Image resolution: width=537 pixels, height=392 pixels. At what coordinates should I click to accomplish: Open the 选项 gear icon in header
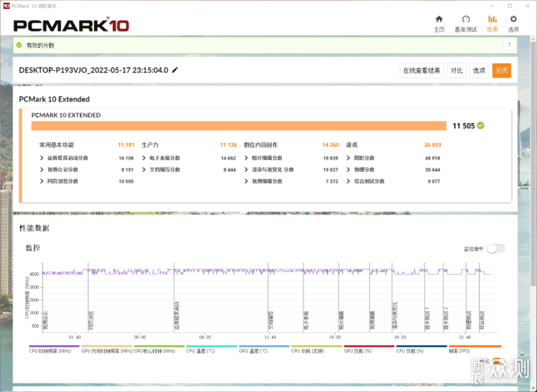pyautogui.click(x=513, y=19)
